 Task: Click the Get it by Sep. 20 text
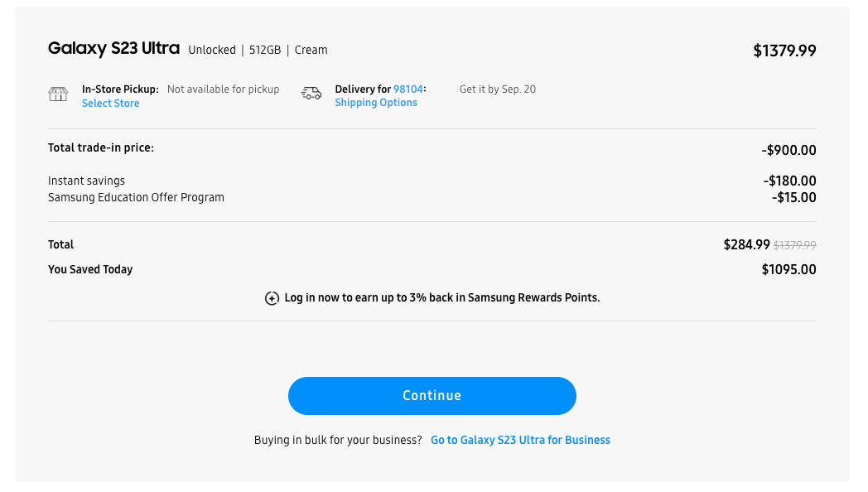[498, 89]
